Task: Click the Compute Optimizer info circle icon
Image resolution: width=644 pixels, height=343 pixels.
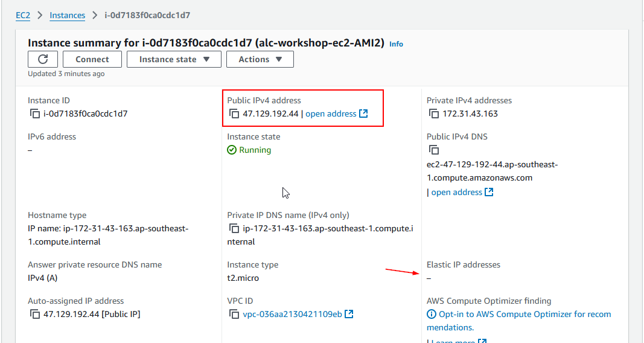Action: (432, 314)
